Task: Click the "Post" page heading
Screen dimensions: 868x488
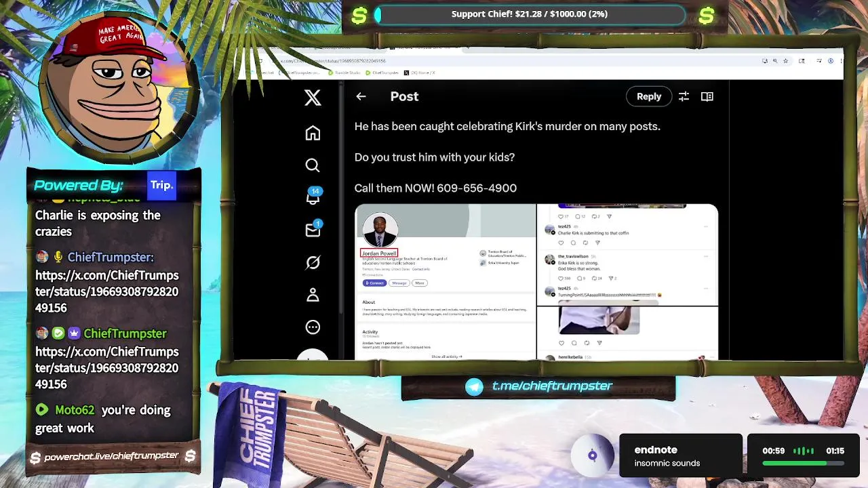Action: [404, 96]
